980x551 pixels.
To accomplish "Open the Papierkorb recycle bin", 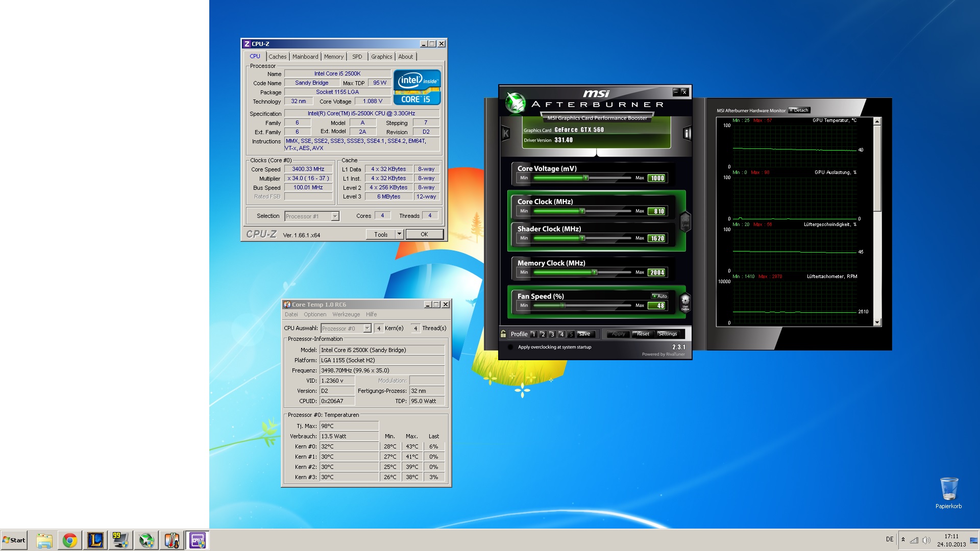I will pyautogui.click(x=948, y=490).
